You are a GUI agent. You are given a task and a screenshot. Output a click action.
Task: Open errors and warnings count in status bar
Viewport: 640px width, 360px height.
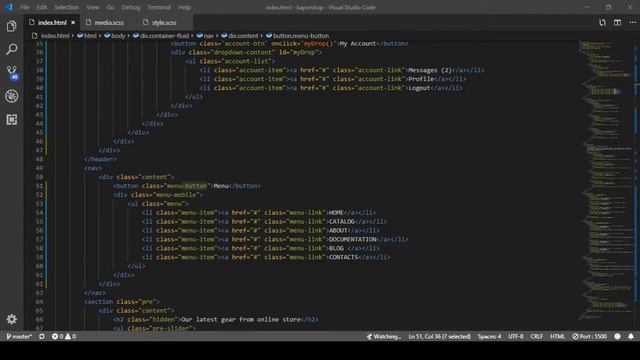64,336
